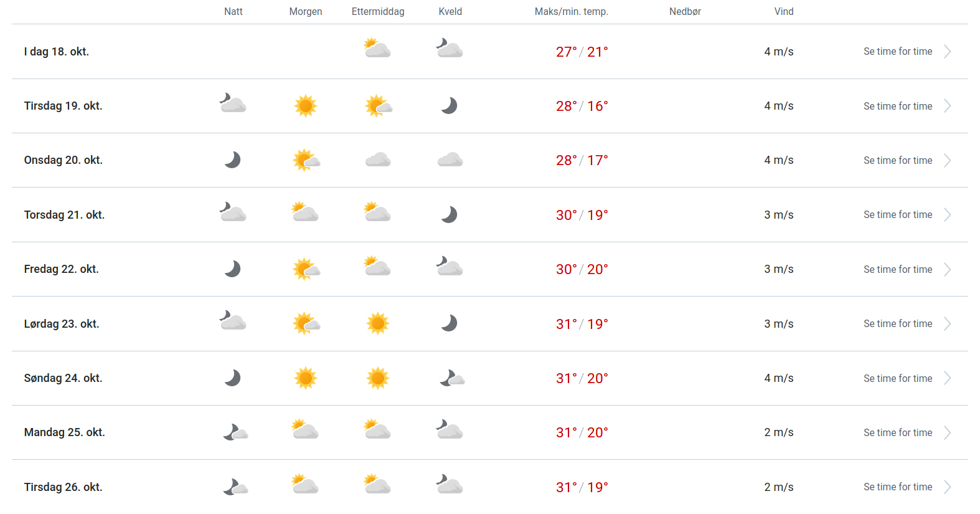Click the night moon-cloud icon for Mandag 25. okt.
Screen dimensions: 980x514
(235, 432)
